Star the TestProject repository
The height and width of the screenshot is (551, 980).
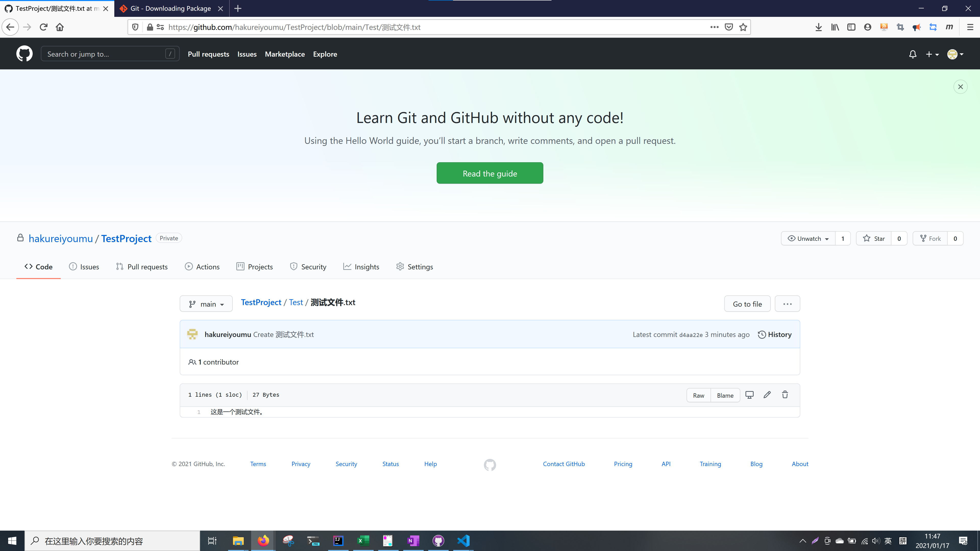(x=874, y=239)
